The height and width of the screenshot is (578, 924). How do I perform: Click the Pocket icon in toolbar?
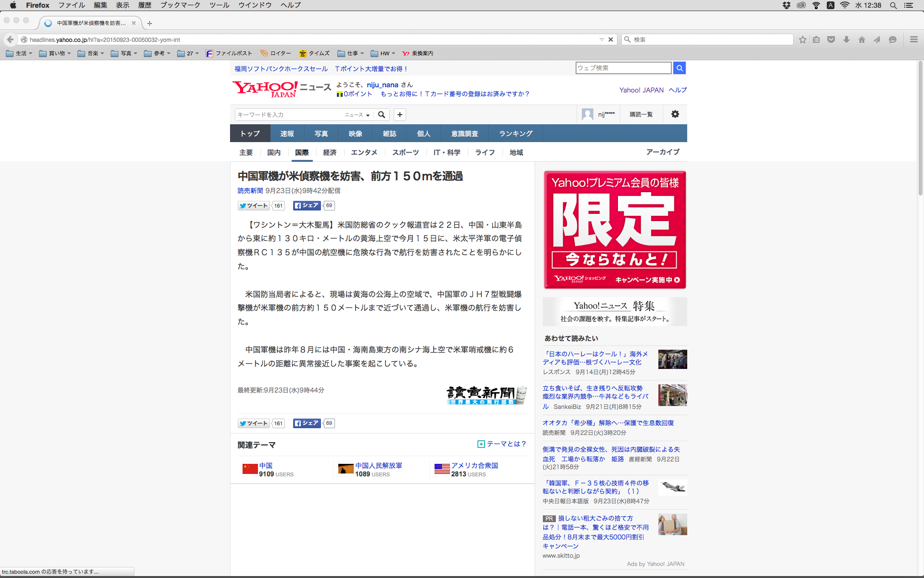click(x=831, y=39)
